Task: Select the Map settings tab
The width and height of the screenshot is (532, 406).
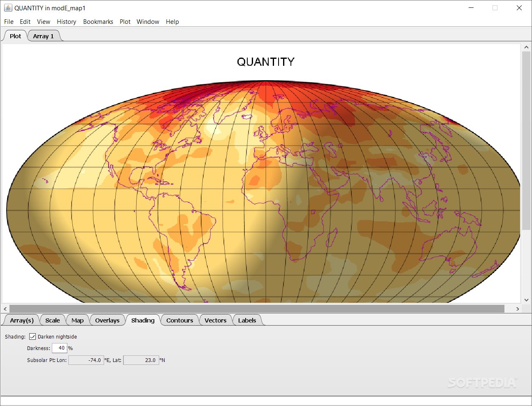Action: point(77,320)
